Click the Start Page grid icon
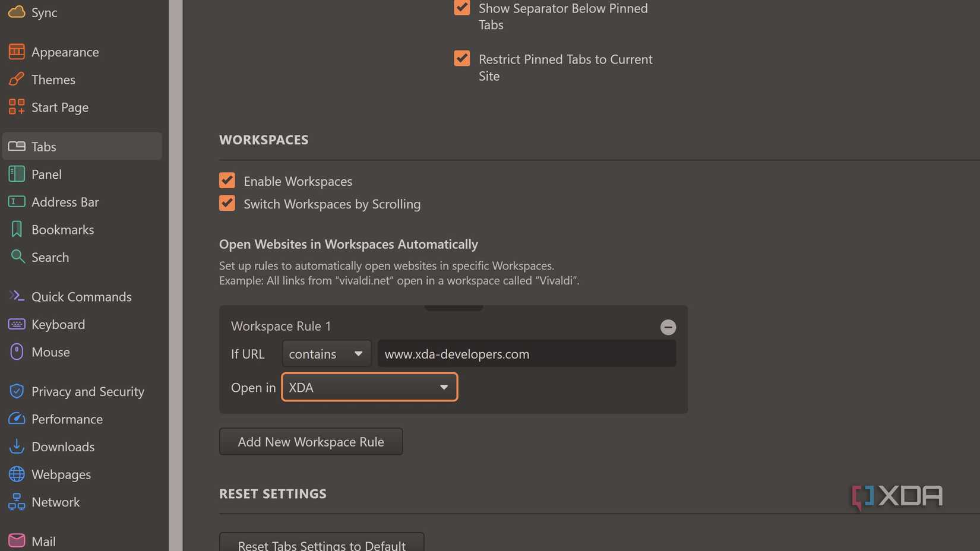The image size is (980, 551). [17, 107]
